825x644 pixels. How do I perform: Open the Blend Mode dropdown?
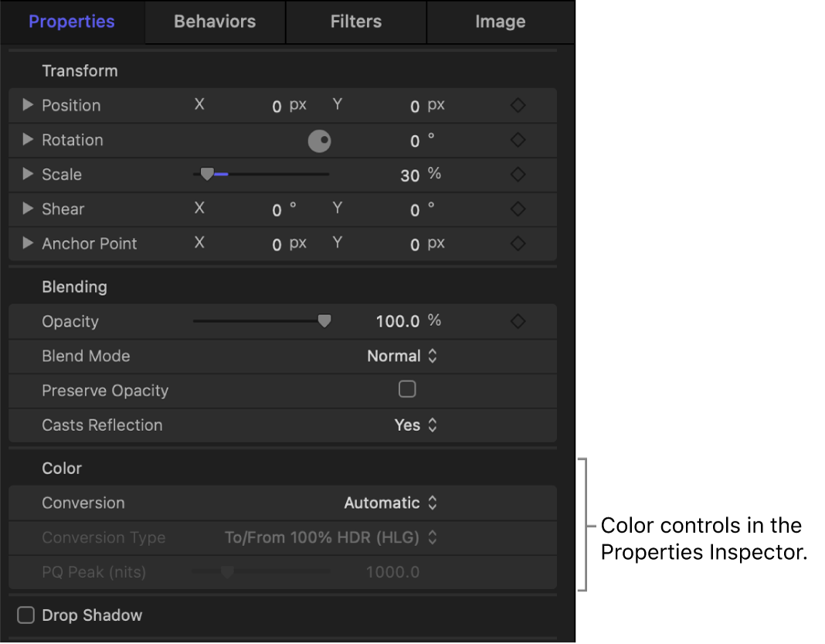402,356
